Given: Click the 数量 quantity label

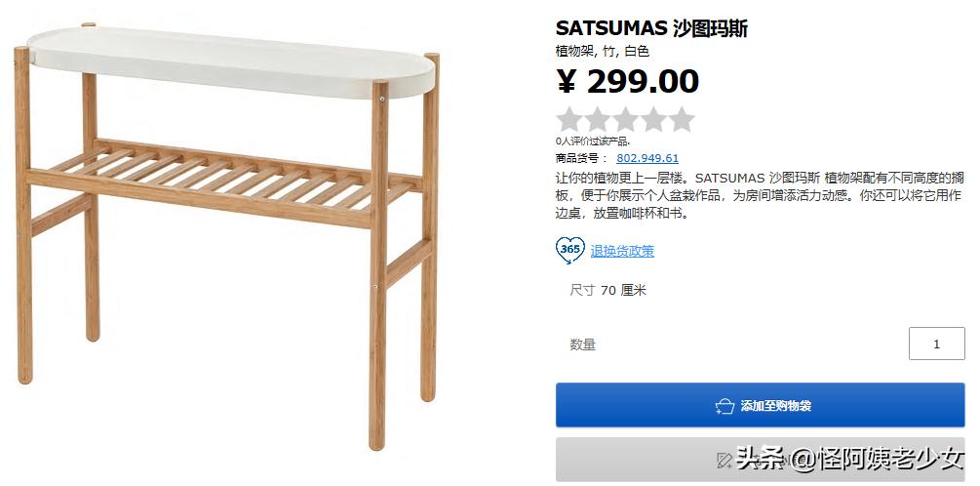Looking at the screenshot, I should 582,344.
